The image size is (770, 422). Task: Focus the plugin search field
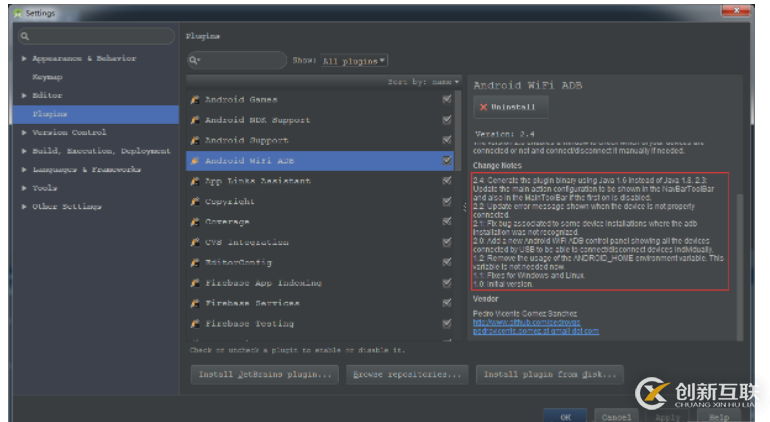pos(237,60)
